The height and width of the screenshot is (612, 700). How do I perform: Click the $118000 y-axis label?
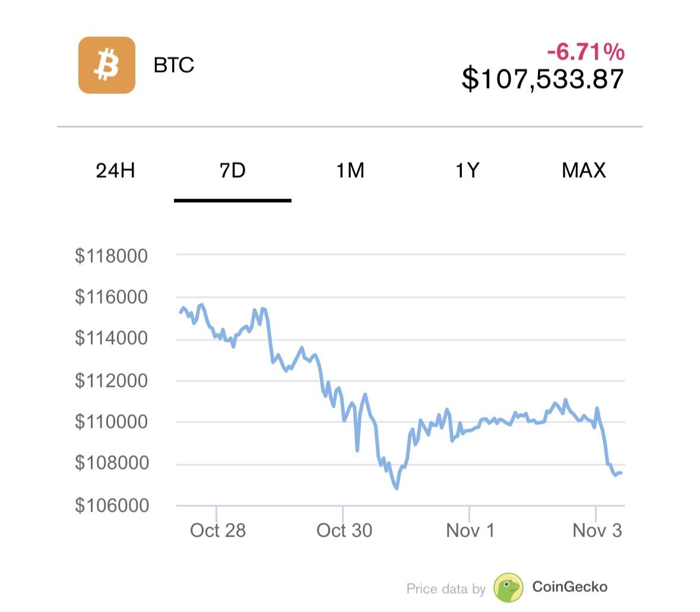(x=111, y=256)
